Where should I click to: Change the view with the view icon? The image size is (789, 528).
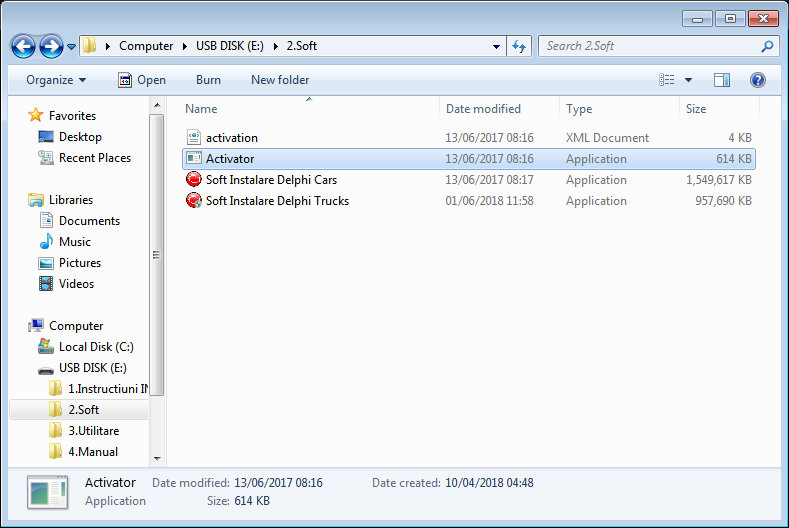point(666,80)
